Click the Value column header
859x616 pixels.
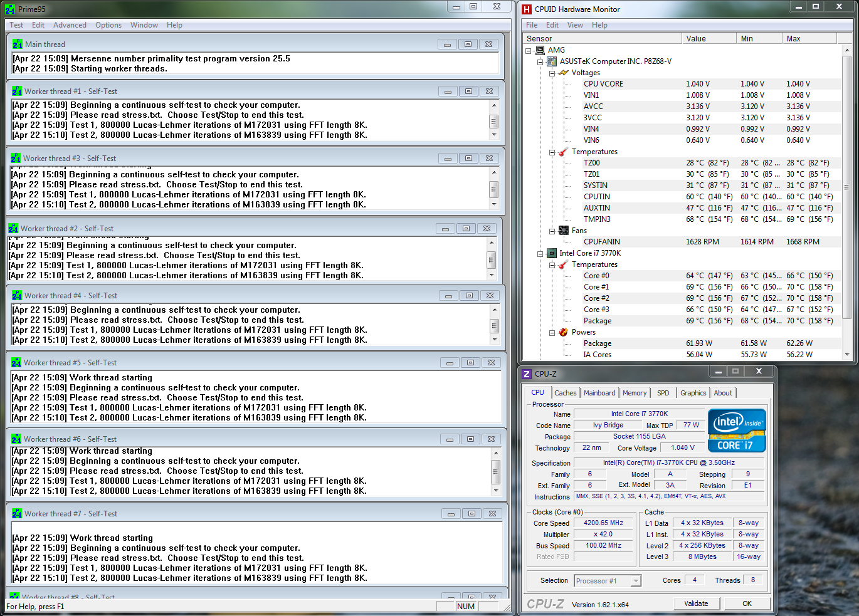point(709,38)
